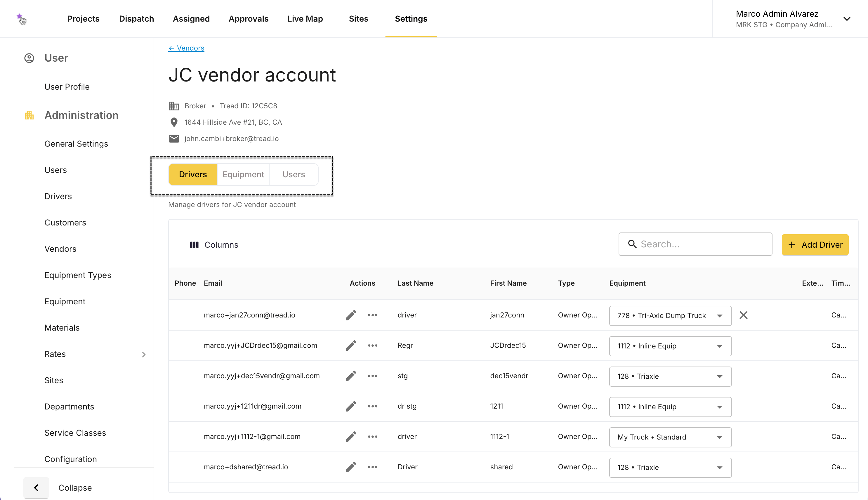Open more actions for marco+jan27conn@tread.io
This screenshot has width=868, height=500.
(x=373, y=315)
